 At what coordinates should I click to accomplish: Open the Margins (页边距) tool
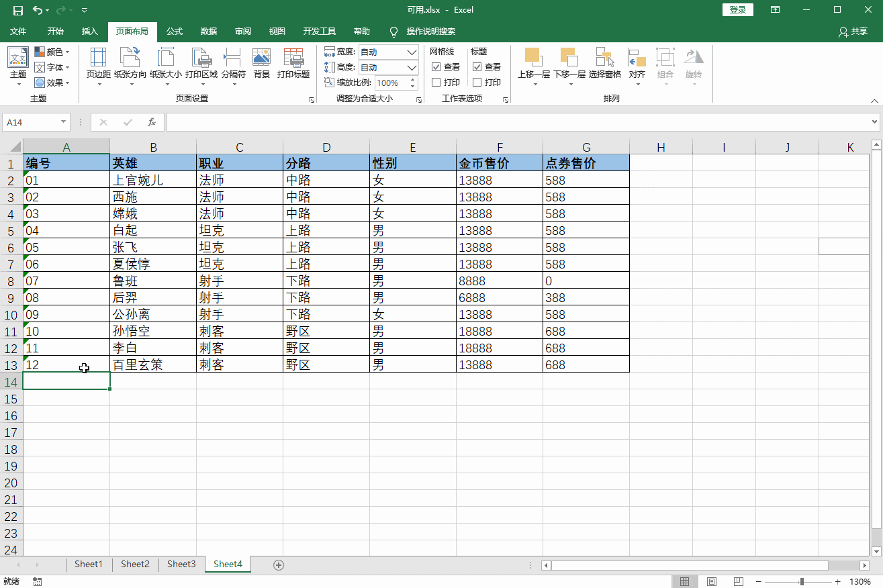point(98,62)
